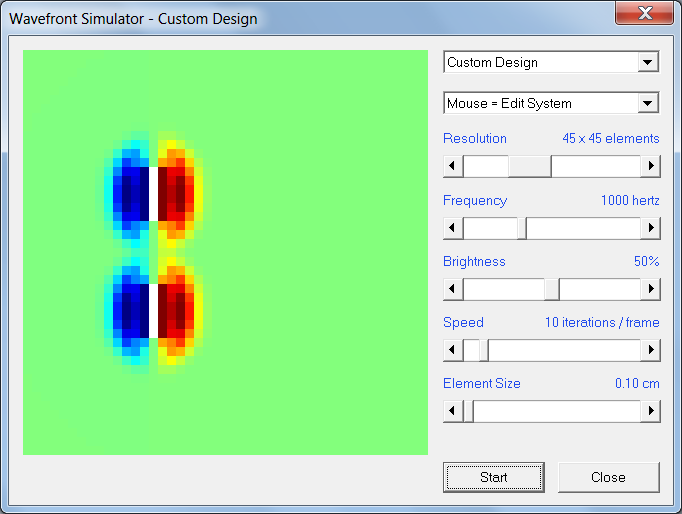
Task: Click the Resolution label
Action: [x=475, y=138]
